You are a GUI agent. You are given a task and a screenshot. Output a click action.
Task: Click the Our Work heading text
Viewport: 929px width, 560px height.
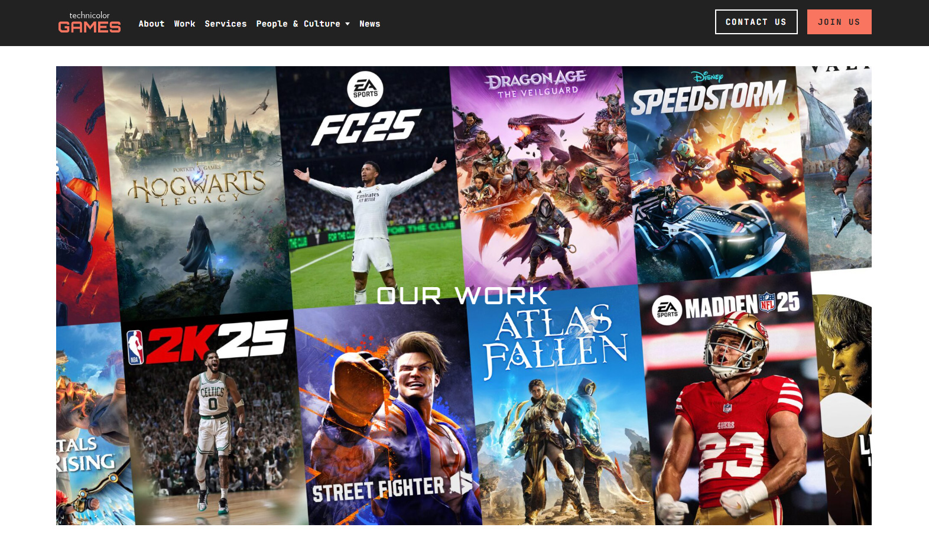(x=462, y=296)
